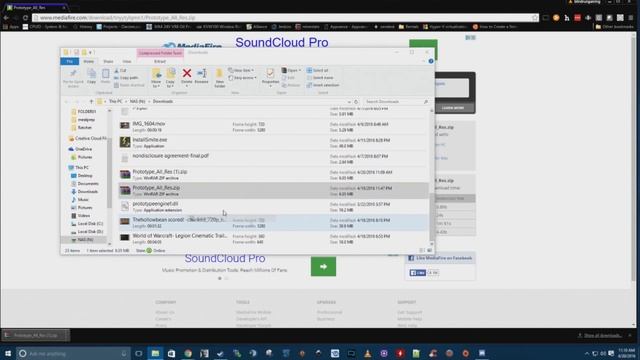The width and height of the screenshot is (640, 360).
Task: Select Prototype_All_Res (1).zip file
Action: pyautogui.click(x=273, y=175)
